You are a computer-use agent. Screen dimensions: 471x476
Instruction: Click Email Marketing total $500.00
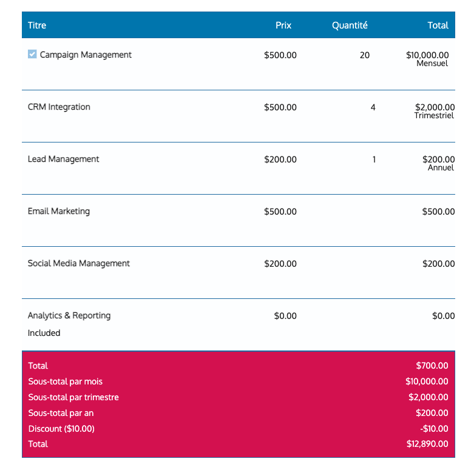click(438, 212)
